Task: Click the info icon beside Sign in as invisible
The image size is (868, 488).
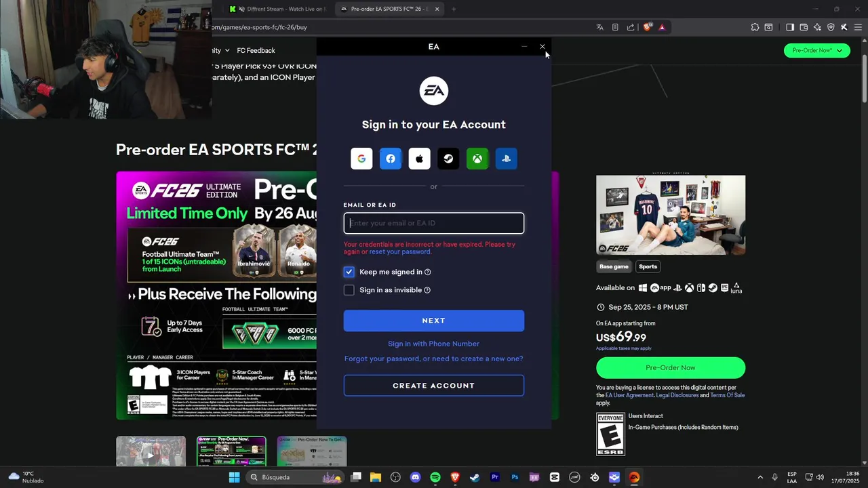Action: click(427, 290)
